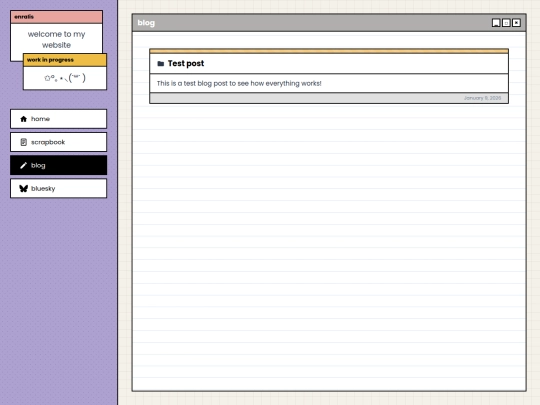Click the house icon next to home
The width and height of the screenshot is (540, 405).
(x=23, y=119)
